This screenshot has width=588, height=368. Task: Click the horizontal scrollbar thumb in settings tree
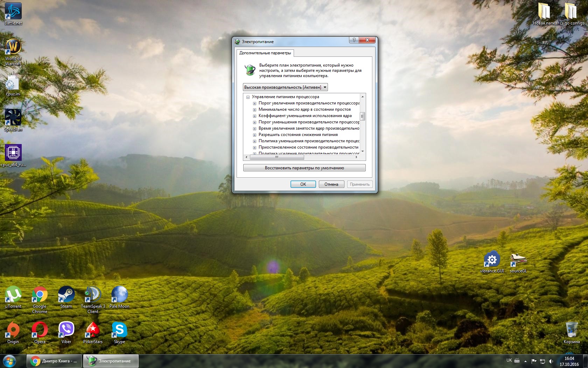click(277, 157)
